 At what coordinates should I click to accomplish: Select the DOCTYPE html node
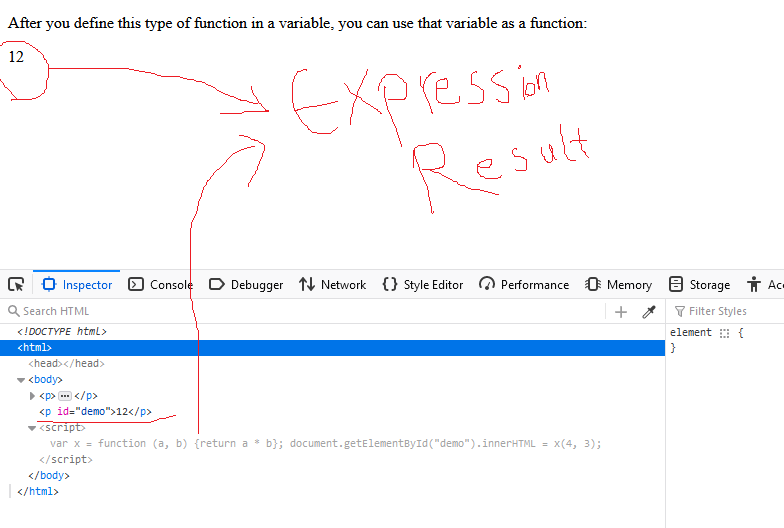click(x=62, y=332)
